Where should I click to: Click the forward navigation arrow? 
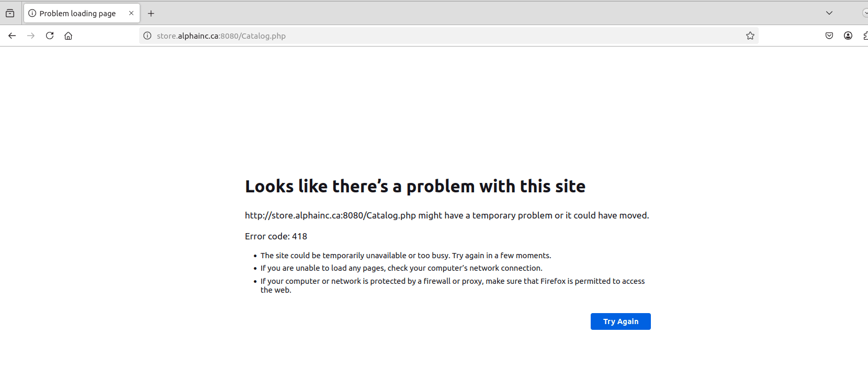tap(31, 36)
